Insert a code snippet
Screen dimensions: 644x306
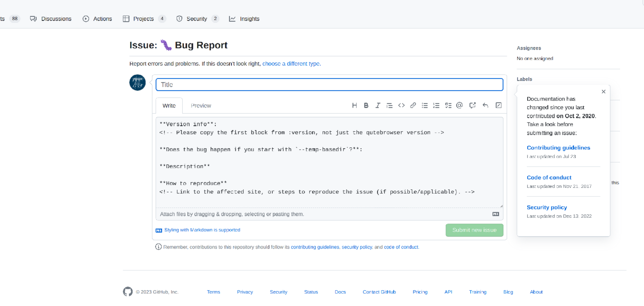pos(401,105)
